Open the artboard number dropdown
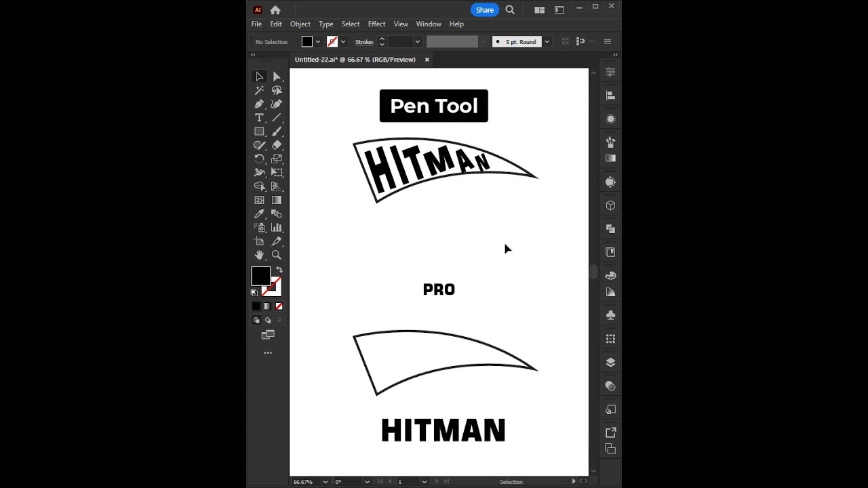Screen dimensions: 868x488 425,482
